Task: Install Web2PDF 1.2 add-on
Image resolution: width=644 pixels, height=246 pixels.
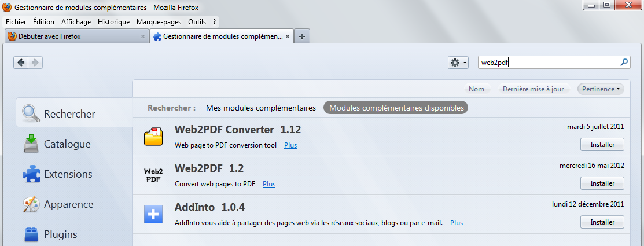Action: (602, 183)
